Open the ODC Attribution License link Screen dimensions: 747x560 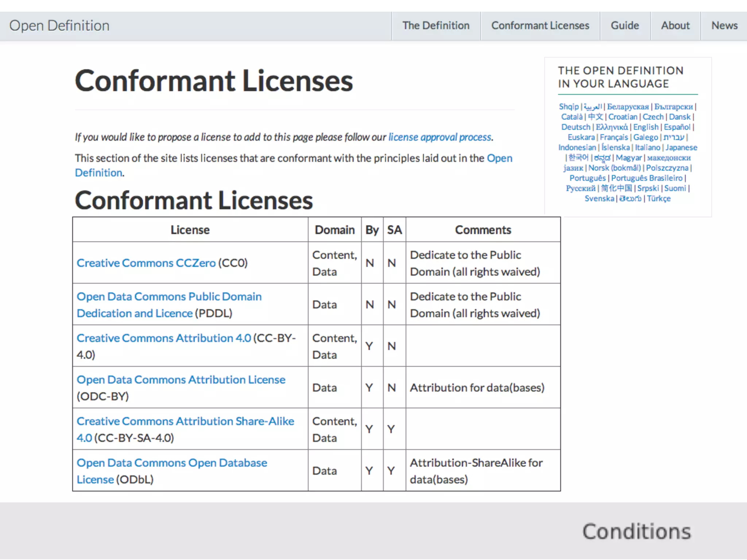click(x=181, y=380)
